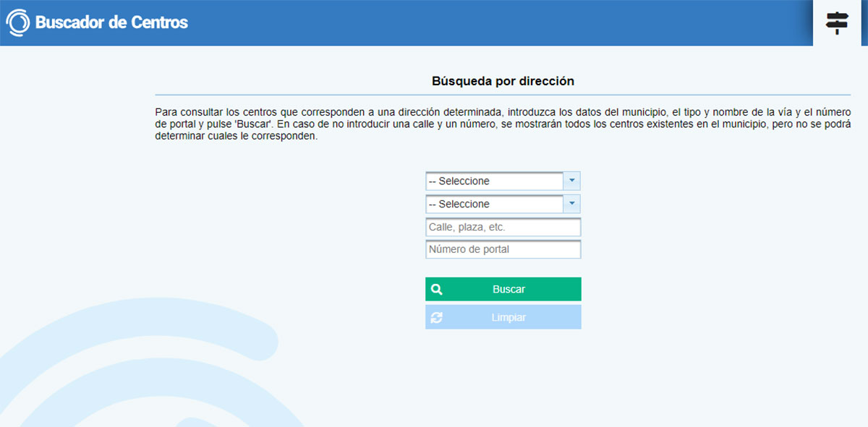This screenshot has height=427, width=868.
Task: Click the refresh arrows icon on Limpiar
Action: point(436,317)
